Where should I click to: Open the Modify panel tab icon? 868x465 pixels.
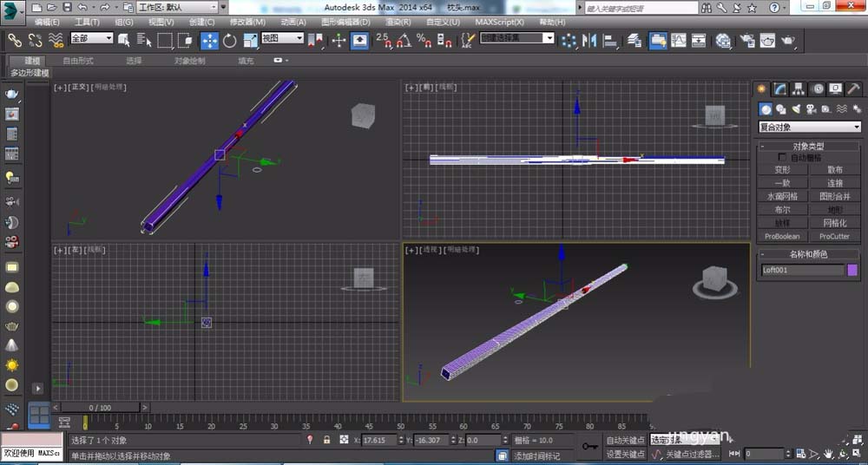click(x=780, y=89)
